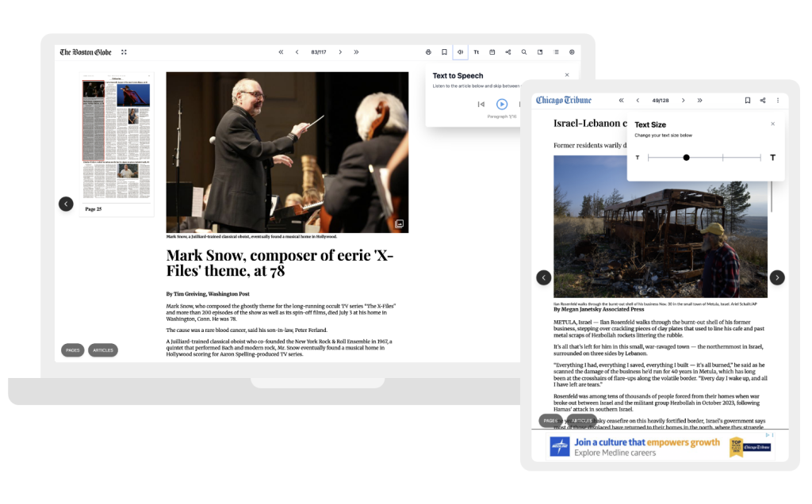Share the Chicago Tribune article
The image size is (812, 504).
click(763, 101)
